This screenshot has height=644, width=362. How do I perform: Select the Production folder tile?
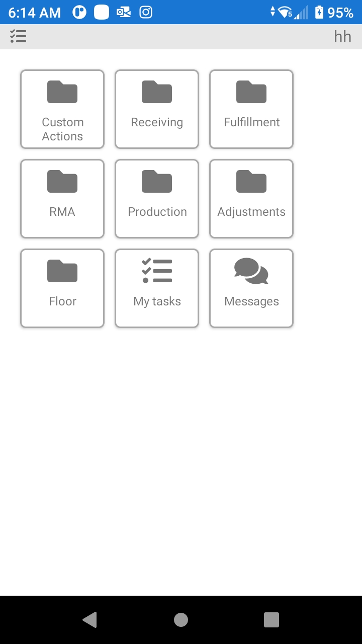click(x=157, y=199)
